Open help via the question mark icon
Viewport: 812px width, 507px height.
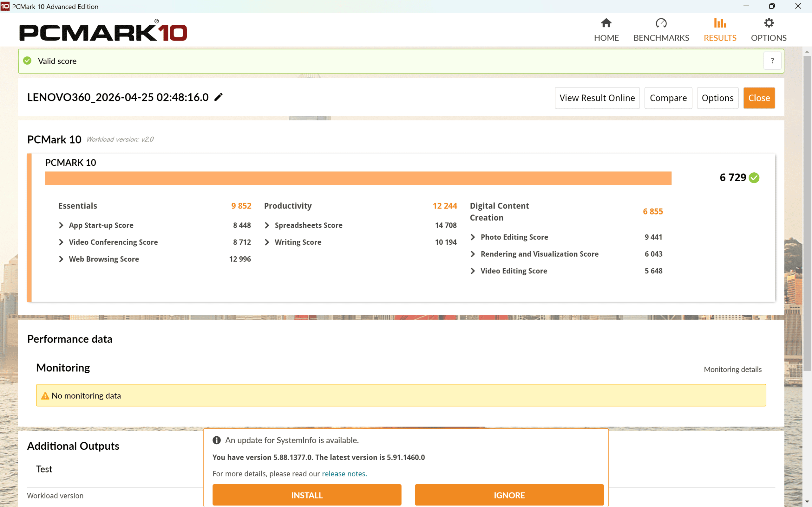pyautogui.click(x=772, y=61)
